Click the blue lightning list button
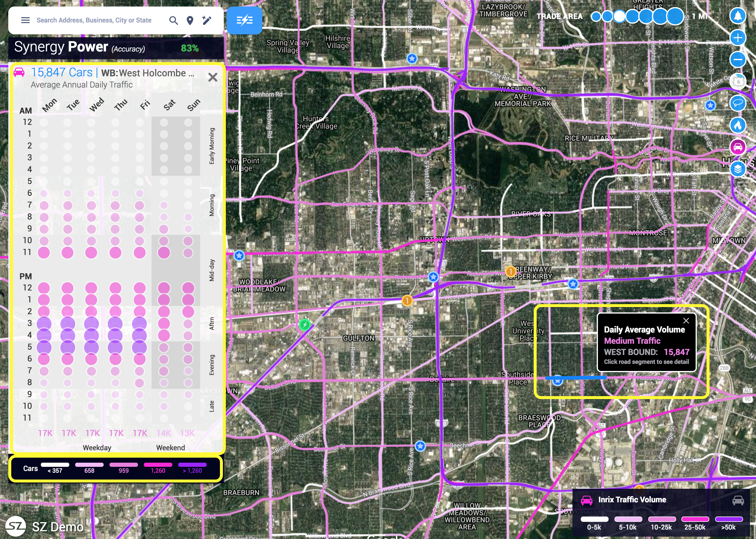This screenshot has height=539, width=756. (x=245, y=21)
